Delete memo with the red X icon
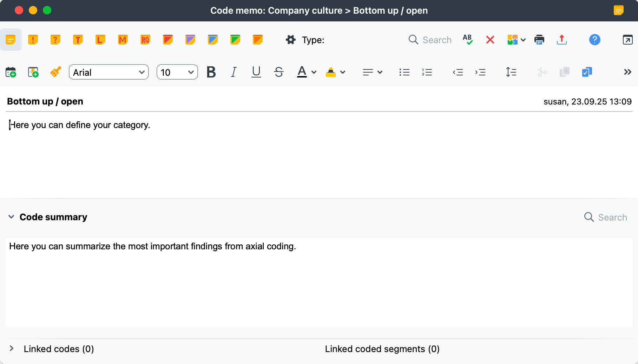Viewport: 638px width, 364px height. point(490,40)
